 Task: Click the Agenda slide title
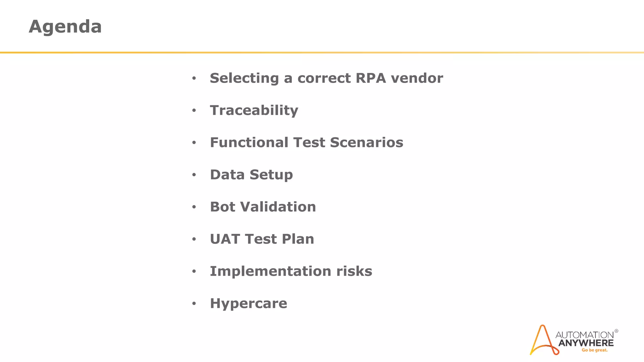tap(65, 26)
